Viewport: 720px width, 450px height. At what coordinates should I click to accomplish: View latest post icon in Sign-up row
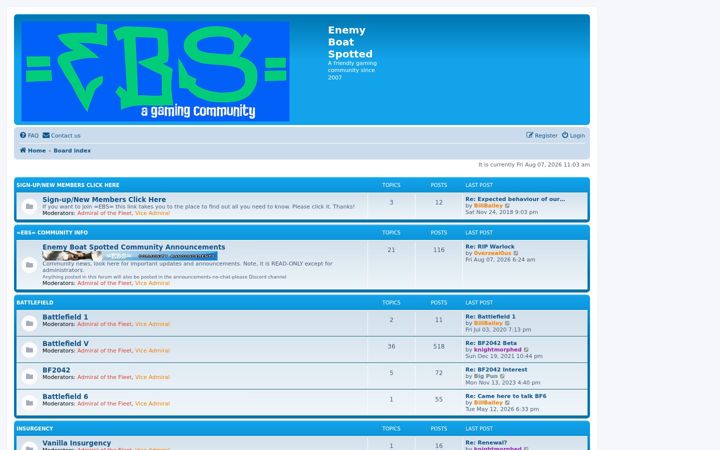pyautogui.click(x=507, y=206)
